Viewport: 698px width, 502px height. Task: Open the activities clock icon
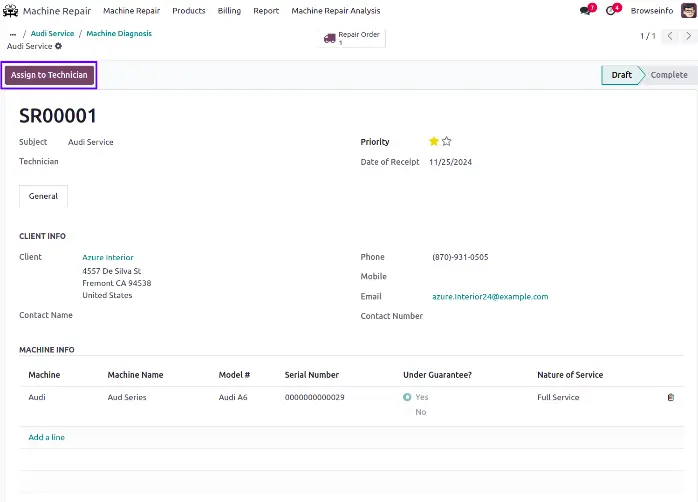(612, 11)
